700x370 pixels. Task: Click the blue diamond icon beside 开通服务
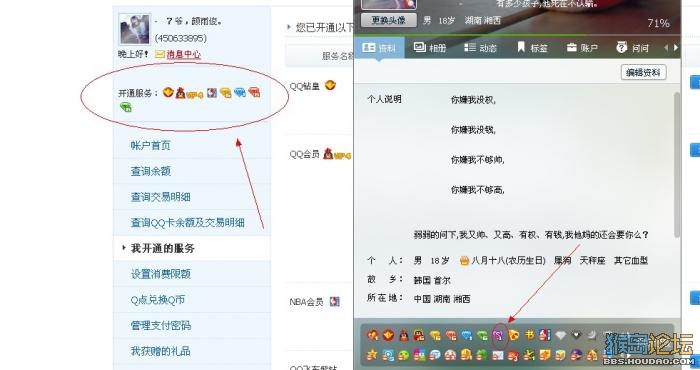point(240,93)
